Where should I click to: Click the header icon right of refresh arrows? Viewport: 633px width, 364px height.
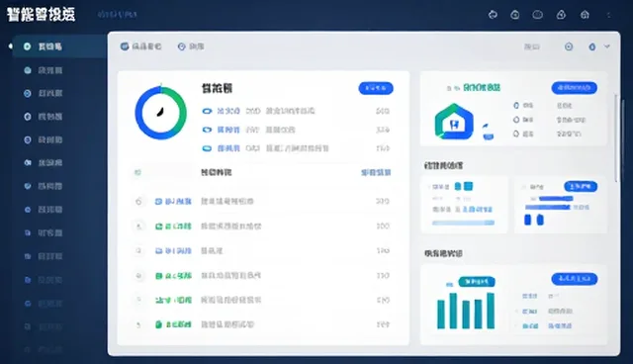[514, 15]
